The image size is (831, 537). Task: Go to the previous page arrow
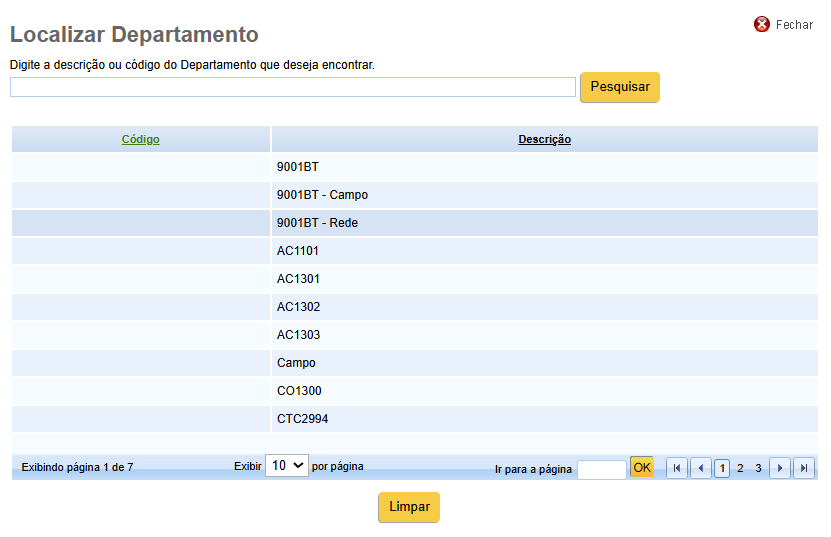(701, 468)
